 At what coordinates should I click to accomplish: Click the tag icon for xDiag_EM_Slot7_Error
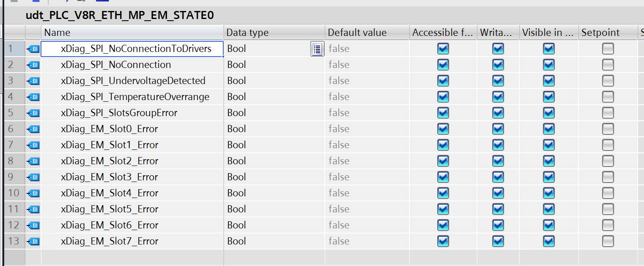click(x=33, y=242)
